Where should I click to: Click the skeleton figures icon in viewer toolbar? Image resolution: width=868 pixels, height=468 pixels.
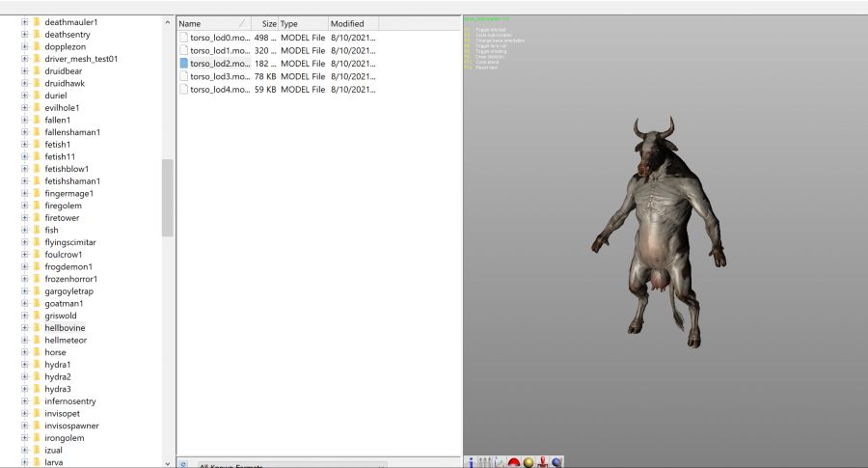coord(484,462)
